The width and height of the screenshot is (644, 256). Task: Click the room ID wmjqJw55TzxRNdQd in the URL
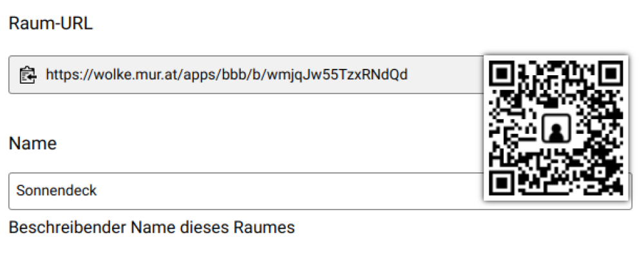[x=337, y=75]
